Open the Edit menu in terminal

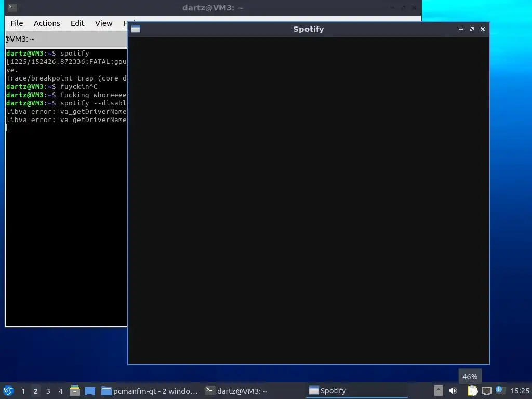(x=77, y=23)
